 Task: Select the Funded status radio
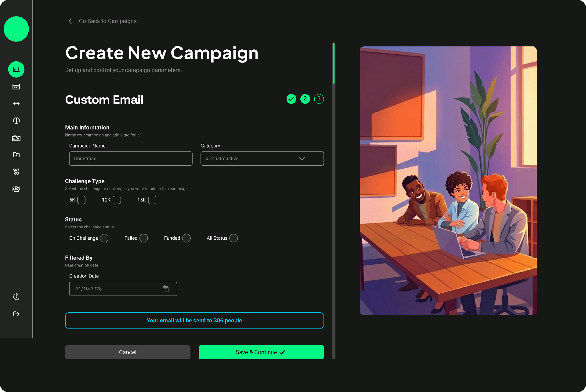coord(186,238)
